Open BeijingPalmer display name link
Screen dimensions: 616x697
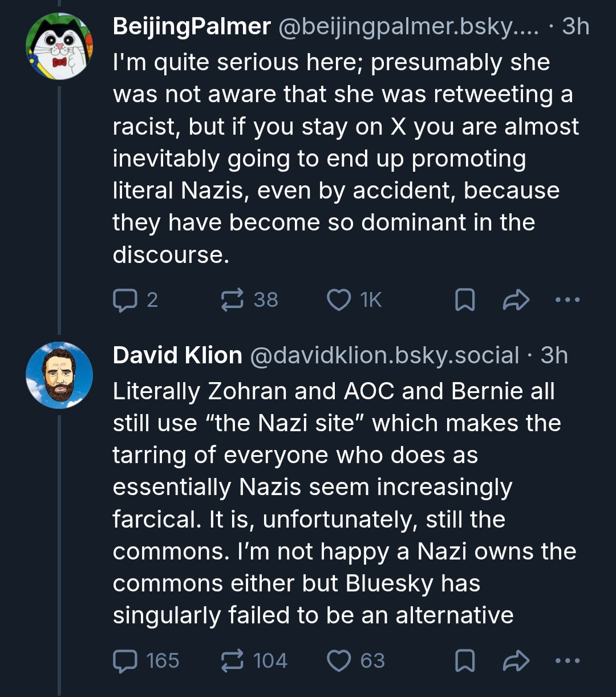tap(192, 26)
